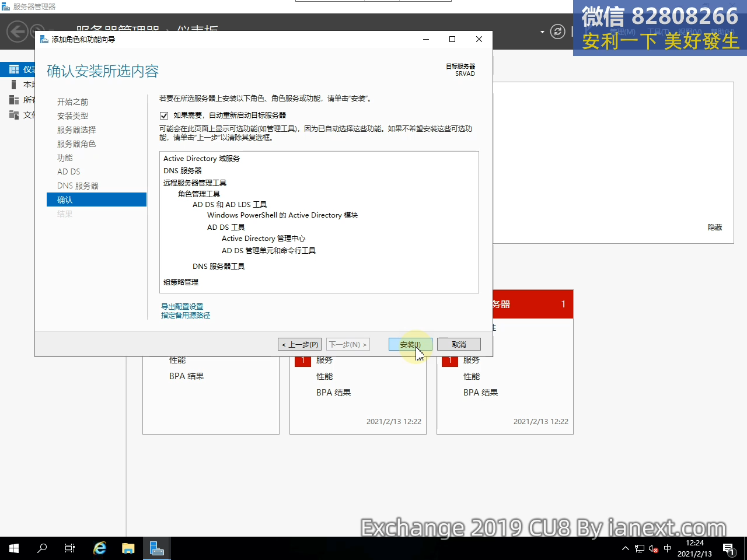Open the dropdown arrow next to refresh
Screen dimensions: 747x560
pos(542,32)
